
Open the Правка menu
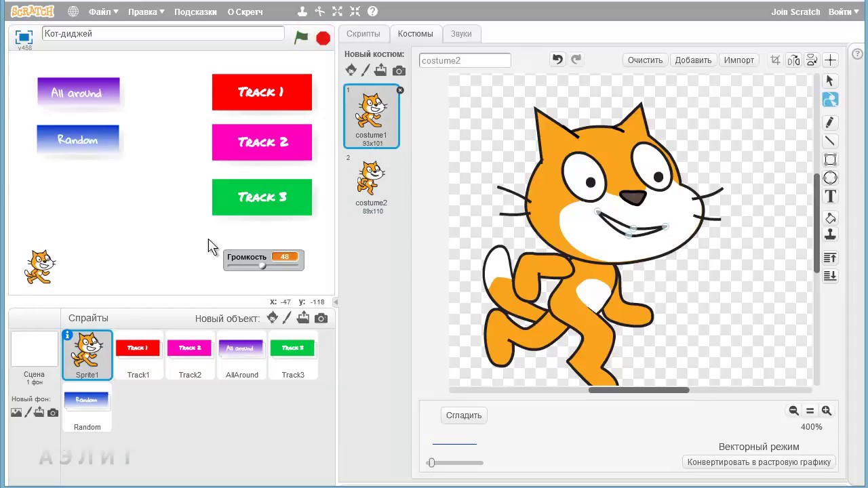click(x=146, y=12)
